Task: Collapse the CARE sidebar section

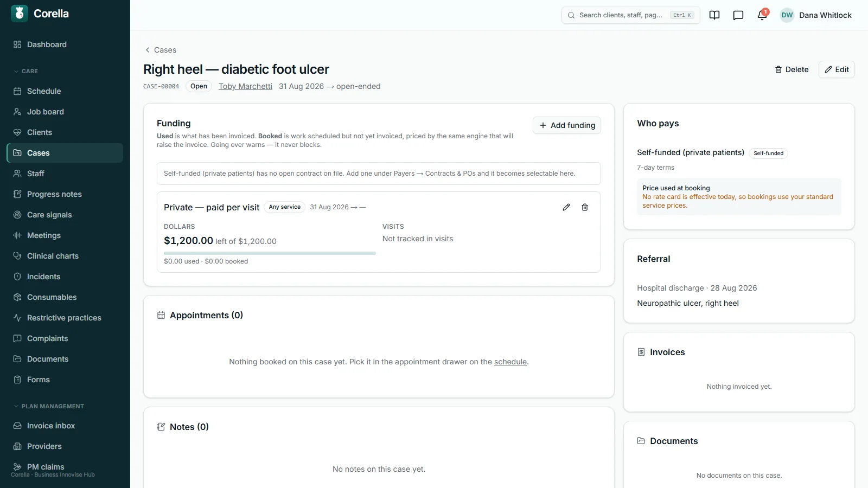Action: (x=26, y=71)
